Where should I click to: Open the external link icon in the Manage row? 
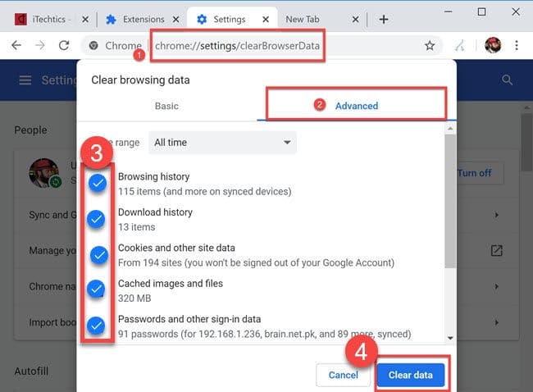[497, 251]
